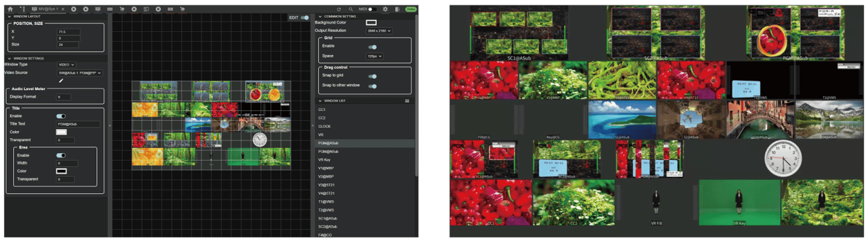Select V1@MBP in the window list
Viewport: 868px width, 242px height.
tap(364, 168)
